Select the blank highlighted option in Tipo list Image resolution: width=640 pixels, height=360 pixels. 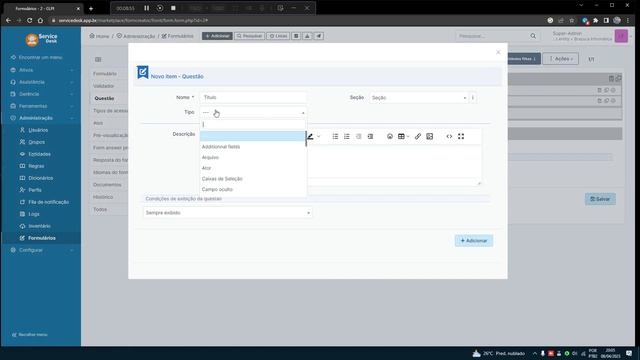point(253,136)
